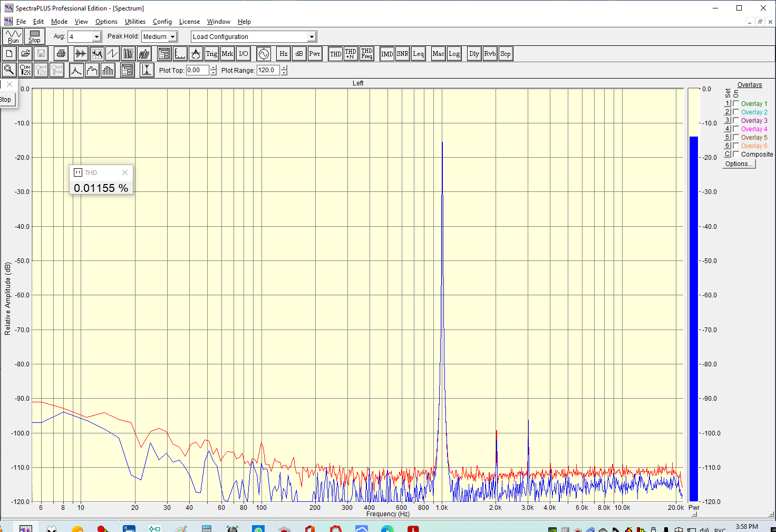This screenshot has width=776, height=532.
Task: Select the bar graph plot style icon
Action: pos(108,70)
